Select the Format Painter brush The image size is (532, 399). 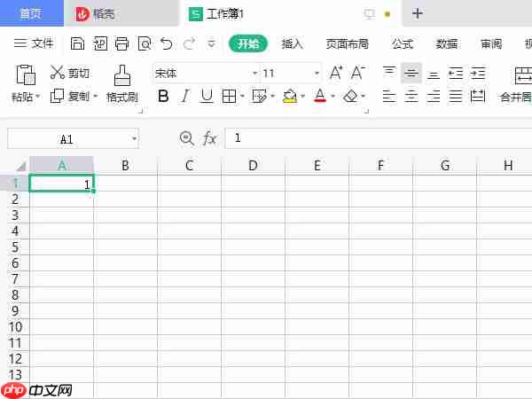[122, 75]
